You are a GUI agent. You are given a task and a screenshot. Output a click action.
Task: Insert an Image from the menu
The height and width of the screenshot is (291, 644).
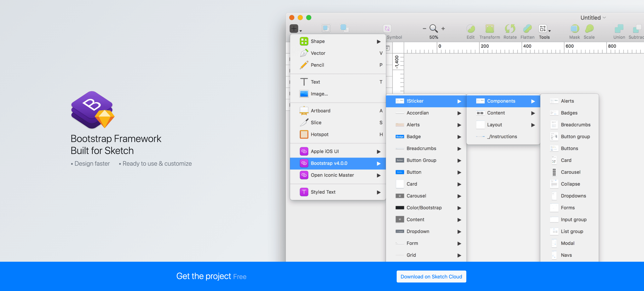tap(338, 94)
